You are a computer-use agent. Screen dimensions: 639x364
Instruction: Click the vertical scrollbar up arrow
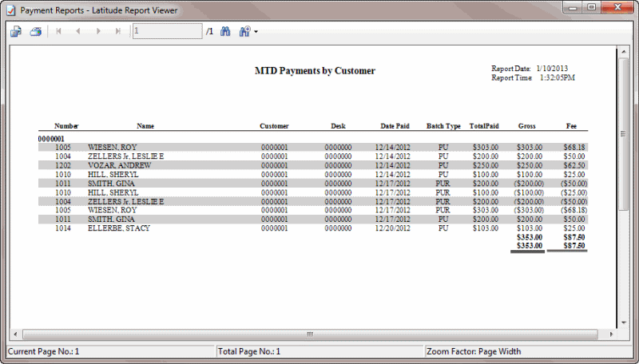tap(623, 53)
